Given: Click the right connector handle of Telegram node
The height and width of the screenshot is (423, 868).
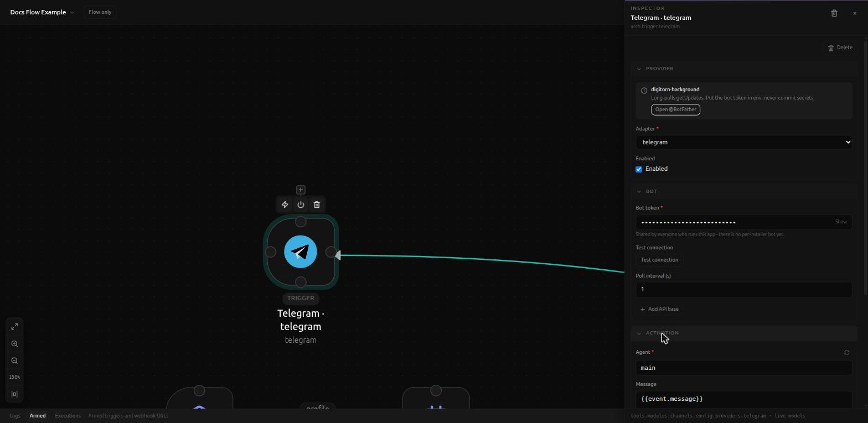Looking at the screenshot, I should tap(331, 252).
